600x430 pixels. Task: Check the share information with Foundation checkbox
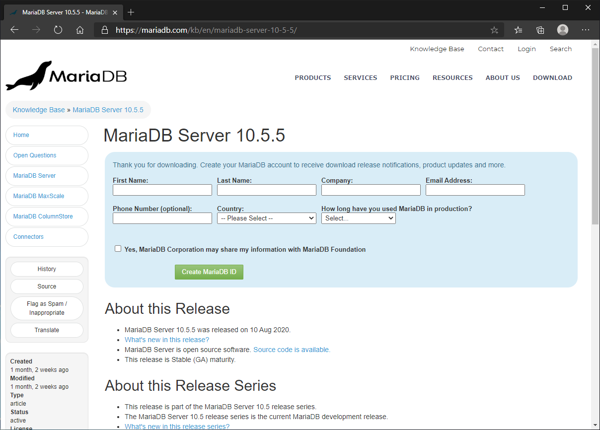pyautogui.click(x=118, y=249)
